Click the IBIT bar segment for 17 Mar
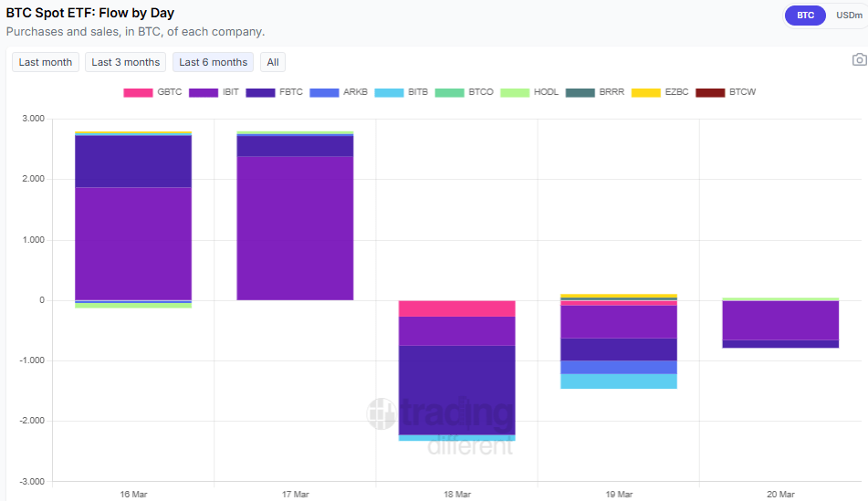Image resolution: width=868 pixels, height=501 pixels. click(x=295, y=228)
